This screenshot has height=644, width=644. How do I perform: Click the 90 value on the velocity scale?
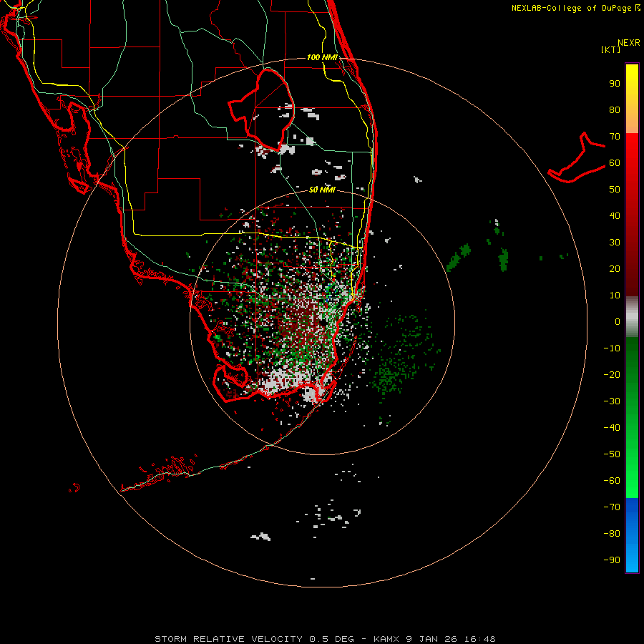coord(615,84)
